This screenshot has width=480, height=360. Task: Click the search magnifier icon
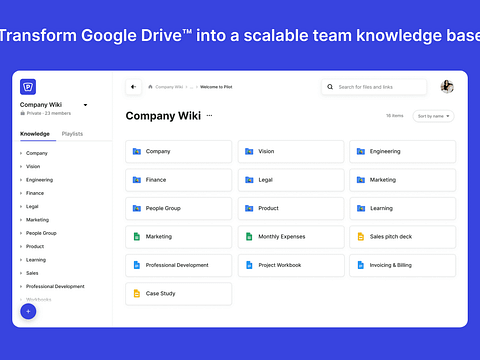330,87
